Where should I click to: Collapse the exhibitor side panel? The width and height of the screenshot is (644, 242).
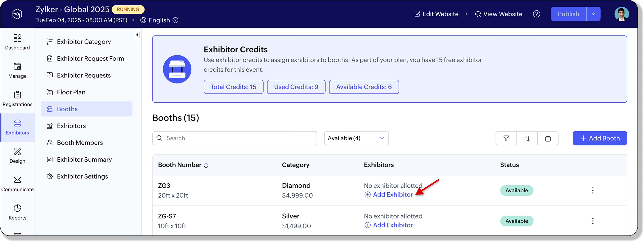coord(138,35)
